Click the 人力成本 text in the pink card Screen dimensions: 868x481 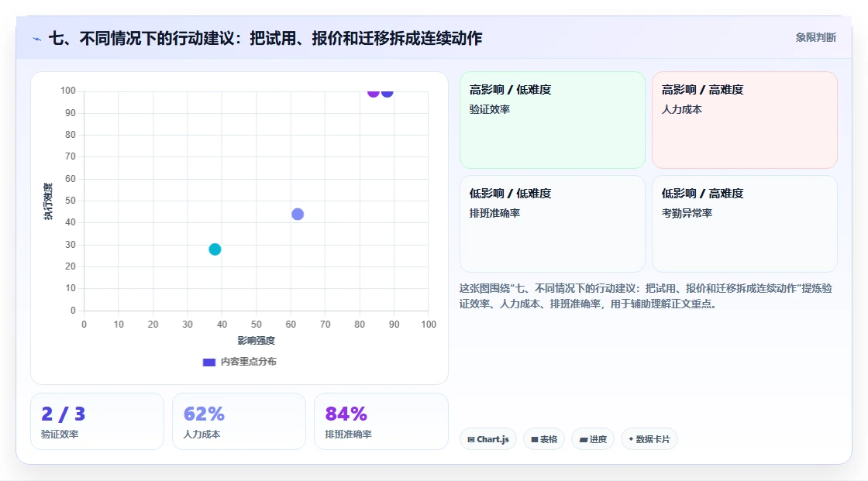(x=682, y=109)
